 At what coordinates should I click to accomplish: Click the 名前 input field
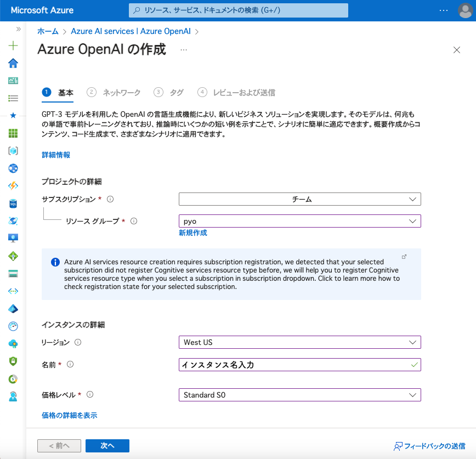click(x=299, y=365)
